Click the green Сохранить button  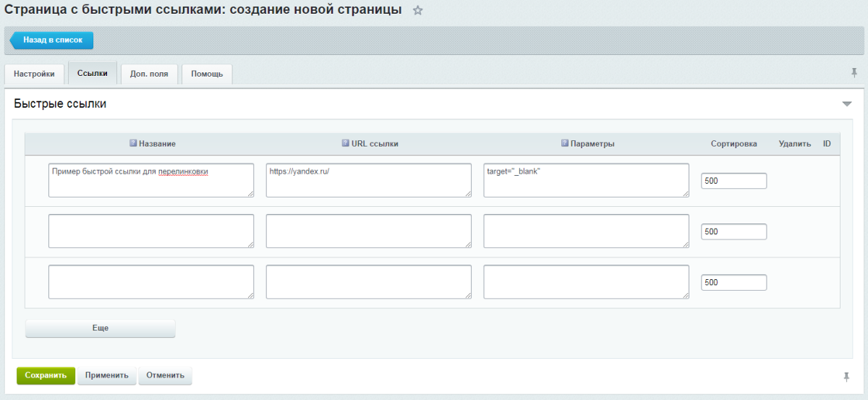coord(46,375)
